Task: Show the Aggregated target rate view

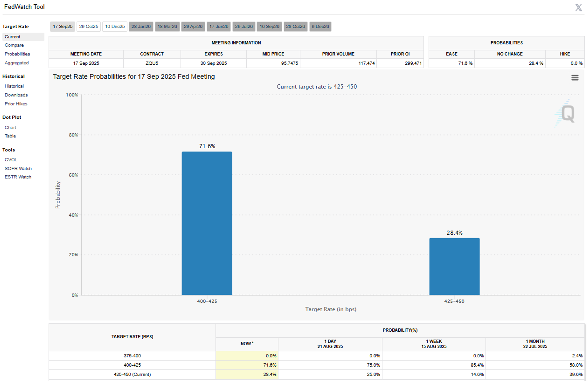Action: tap(17, 63)
